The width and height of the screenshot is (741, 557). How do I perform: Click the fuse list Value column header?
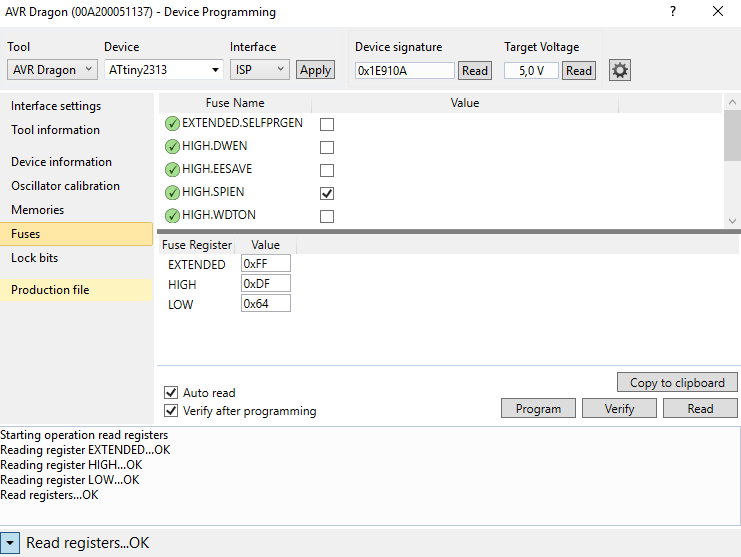coord(465,103)
